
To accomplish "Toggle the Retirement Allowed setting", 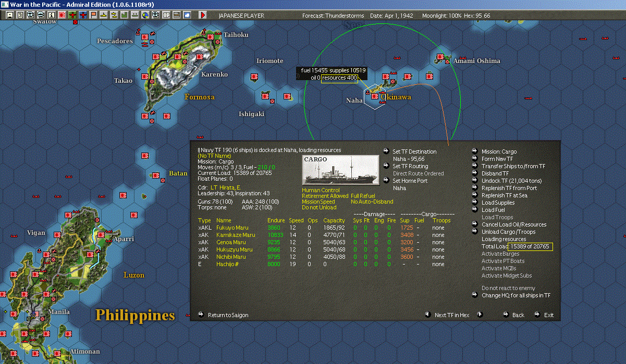I will click(325, 196).
